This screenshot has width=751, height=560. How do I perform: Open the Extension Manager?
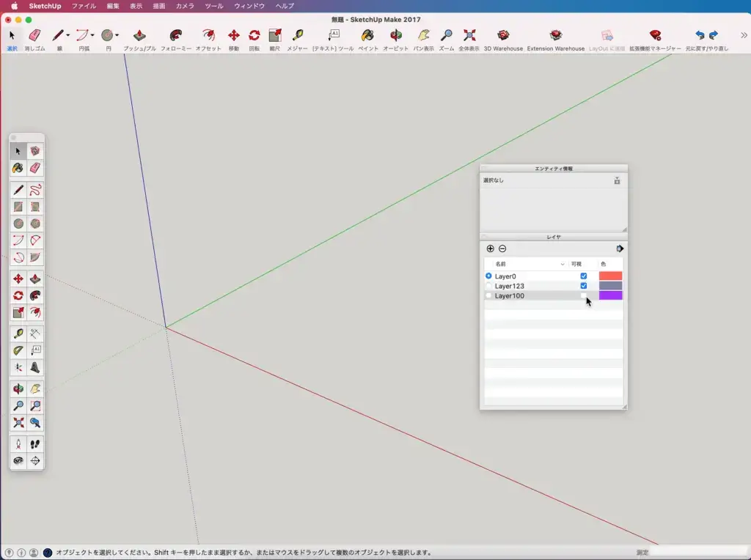655,35
